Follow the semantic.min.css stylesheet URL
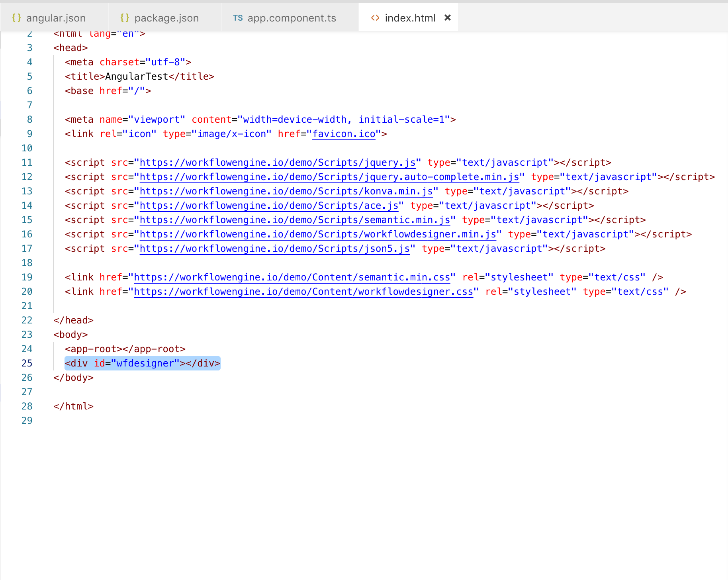The width and height of the screenshot is (728, 580). coord(292,277)
